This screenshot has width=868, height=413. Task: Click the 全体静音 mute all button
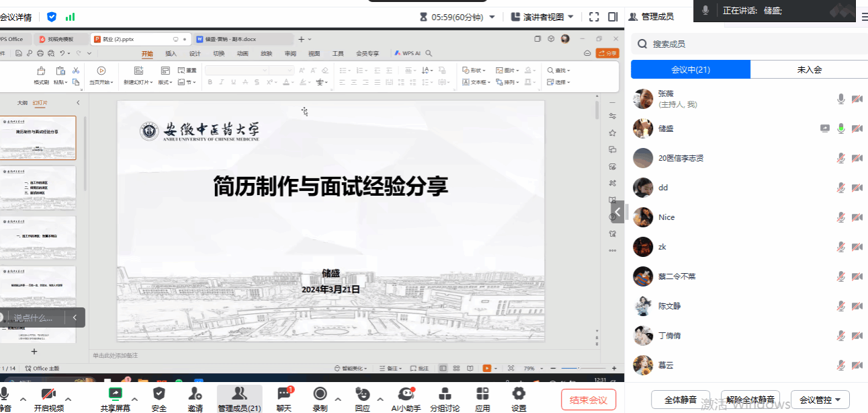pyautogui.click(x=681, y=400)
